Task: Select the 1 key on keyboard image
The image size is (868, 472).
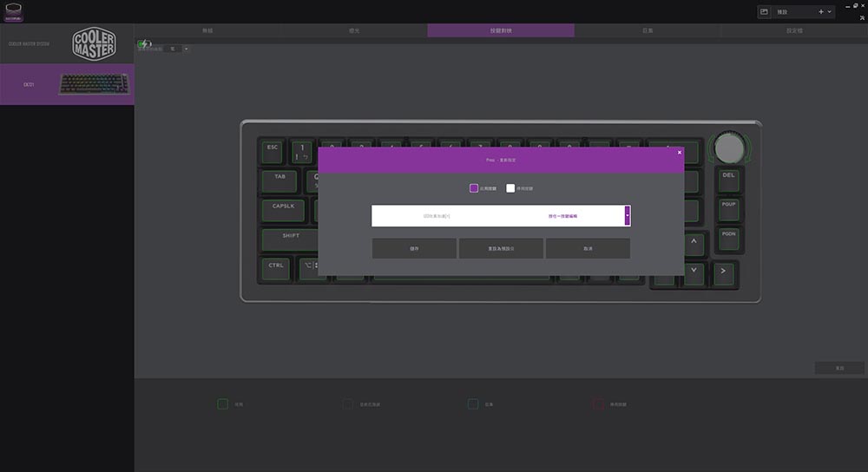Action: 302,151
